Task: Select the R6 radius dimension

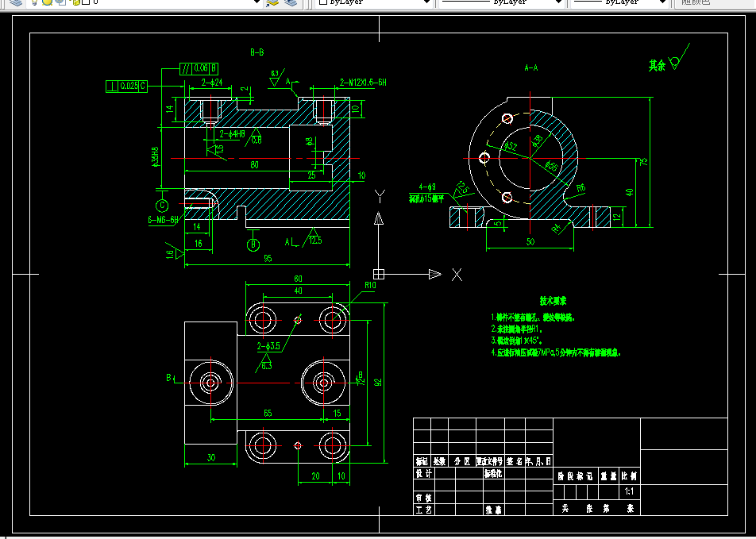Action: click(580, 188)
